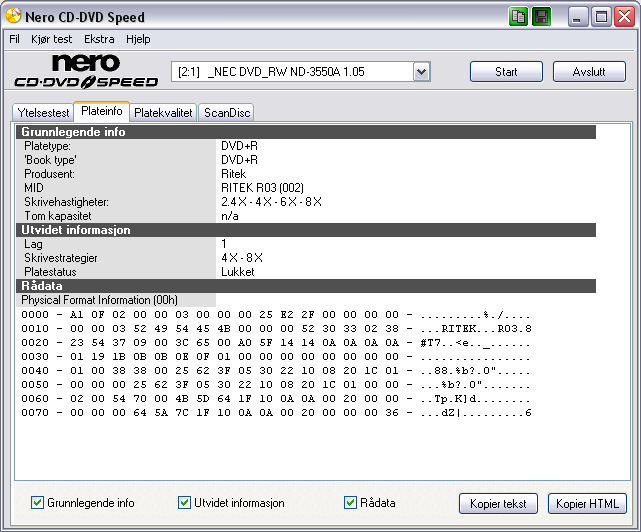This screenshot has width=641, height=532.
Task: Open the Fil menu
Action: click(x=15, y=39)
